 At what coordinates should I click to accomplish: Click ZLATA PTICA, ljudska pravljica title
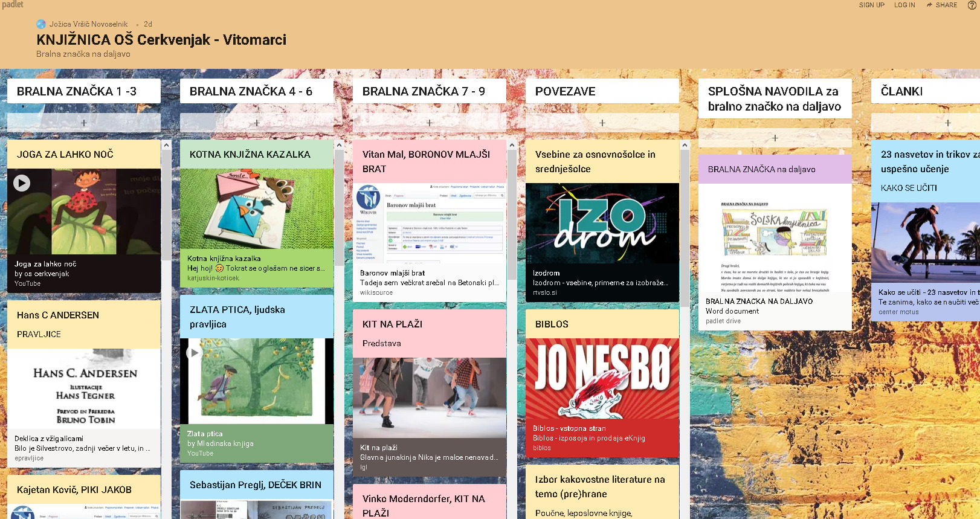click(237, 317)
